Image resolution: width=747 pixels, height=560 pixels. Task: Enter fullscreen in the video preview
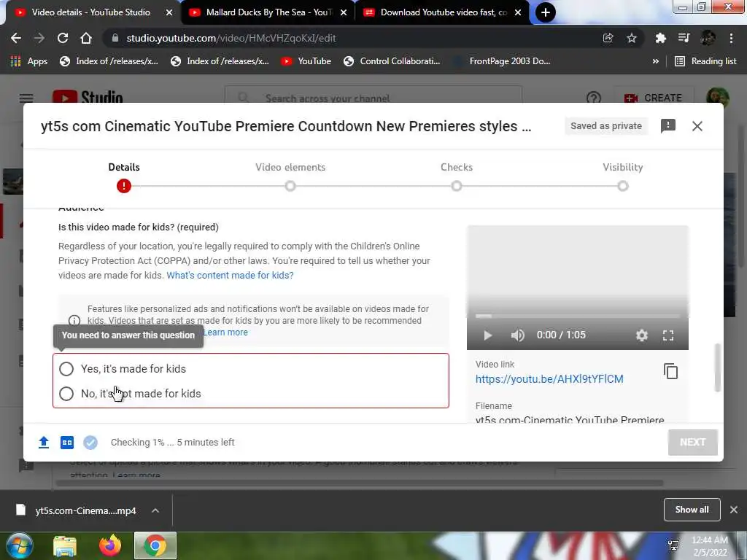point(668,335)
